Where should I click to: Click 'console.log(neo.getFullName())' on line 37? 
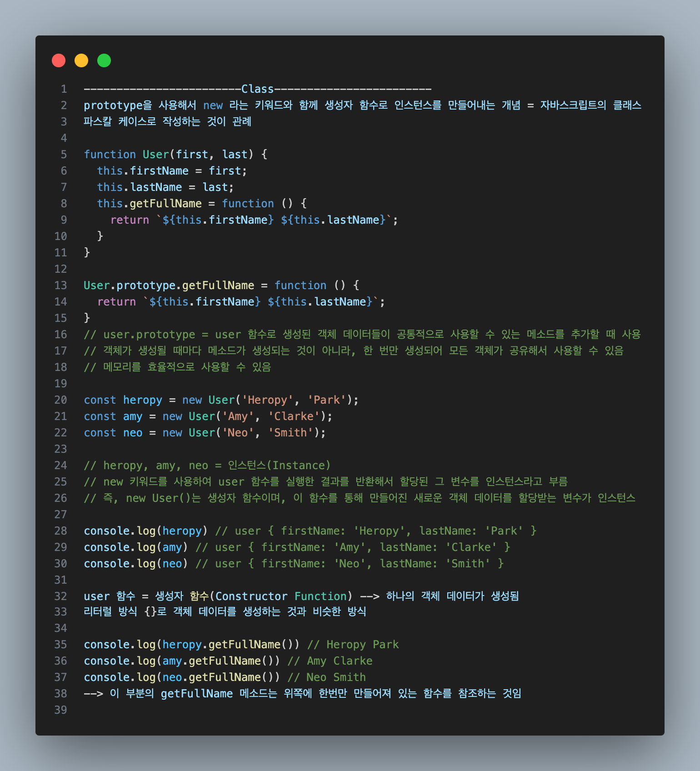click(182, 677)
